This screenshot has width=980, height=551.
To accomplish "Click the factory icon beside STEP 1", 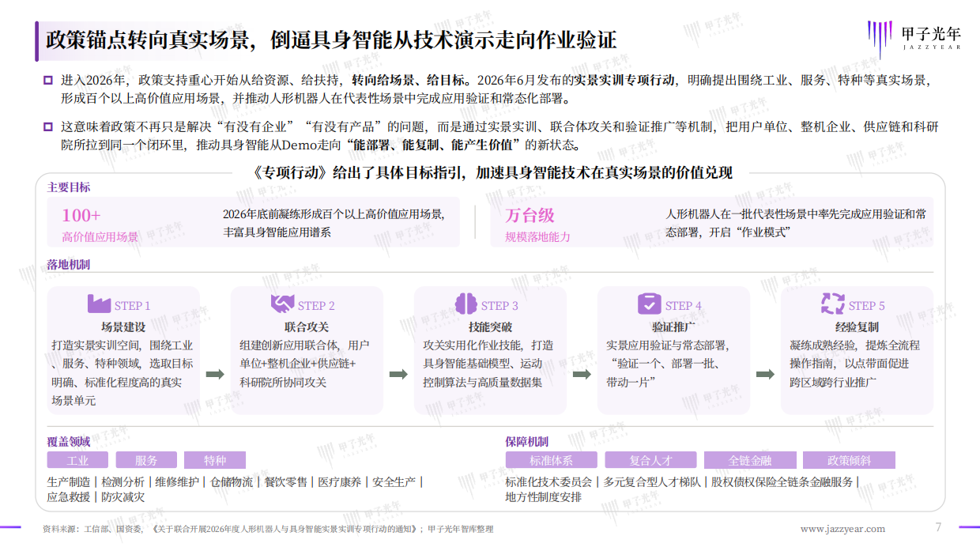I will (99, 304).
